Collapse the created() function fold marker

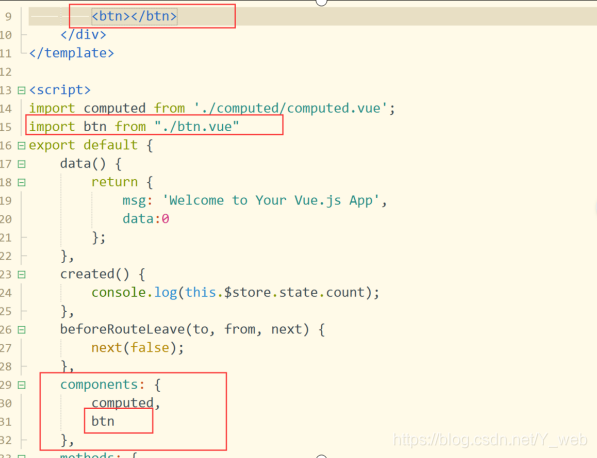pyautogui.click(x=22, y=274)
